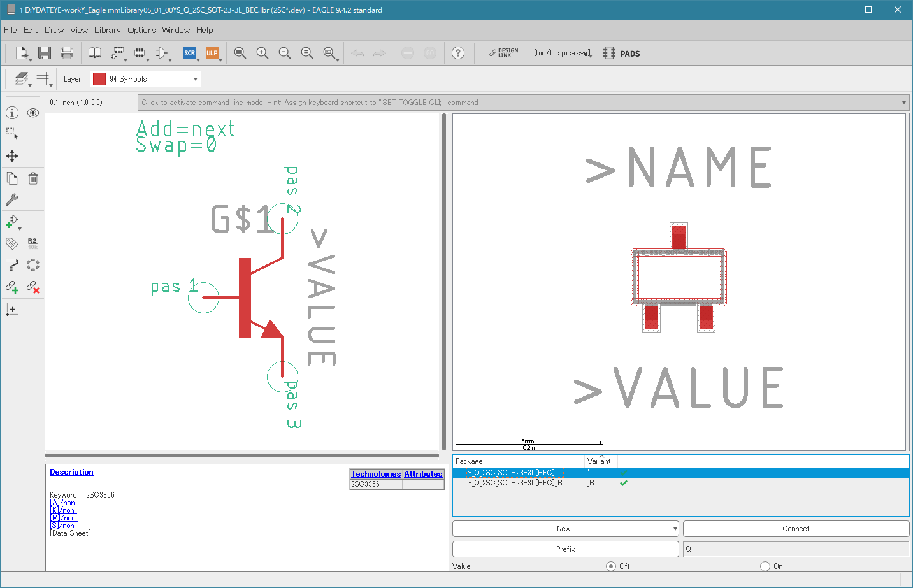913x588 pixels.
Task: Select the Delete trash tool
Action: (x=33, y=178)
